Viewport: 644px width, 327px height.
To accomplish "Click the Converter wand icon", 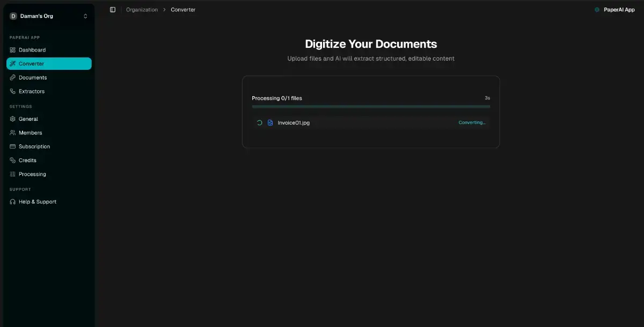I will [13, 64].
